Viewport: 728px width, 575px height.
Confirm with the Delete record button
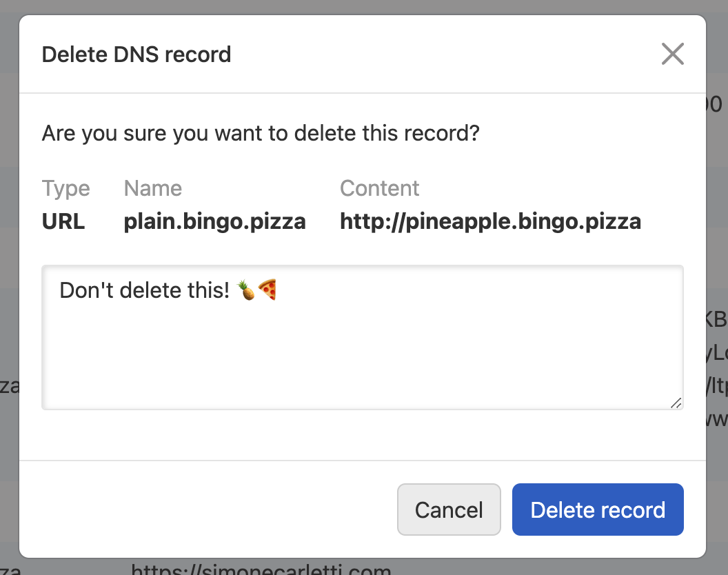(x=598, y=510)
